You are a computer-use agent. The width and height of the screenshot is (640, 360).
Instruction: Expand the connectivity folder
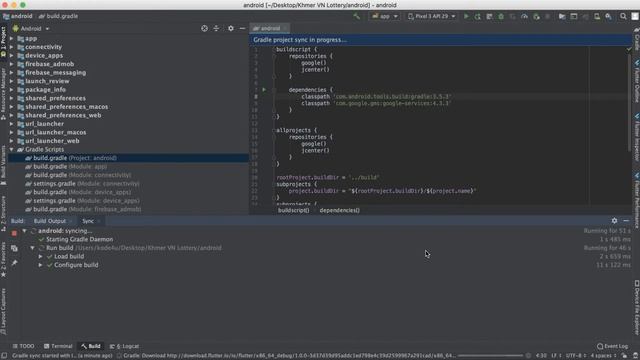pos(11,47)
